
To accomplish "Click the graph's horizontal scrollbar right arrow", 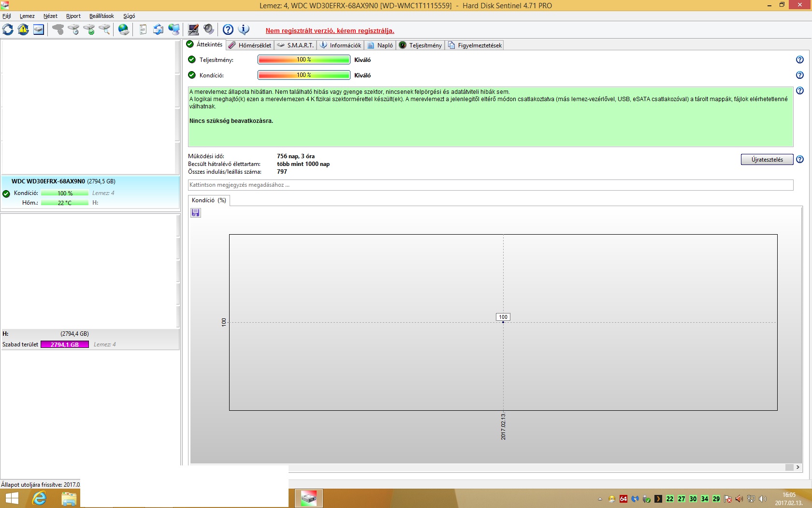I will pyautogui.click(x=798, y=467).
